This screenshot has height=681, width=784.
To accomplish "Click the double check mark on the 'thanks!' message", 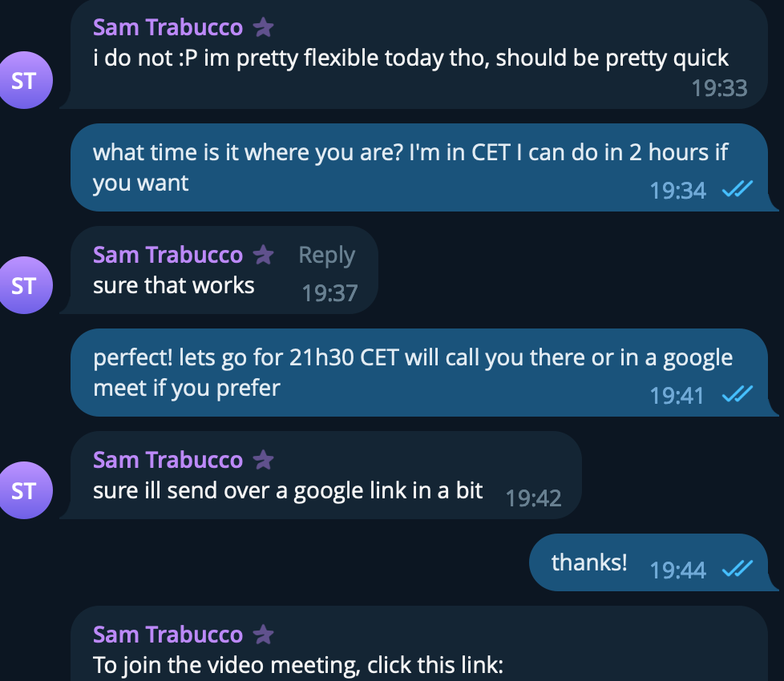I will [x=737, y=570].
